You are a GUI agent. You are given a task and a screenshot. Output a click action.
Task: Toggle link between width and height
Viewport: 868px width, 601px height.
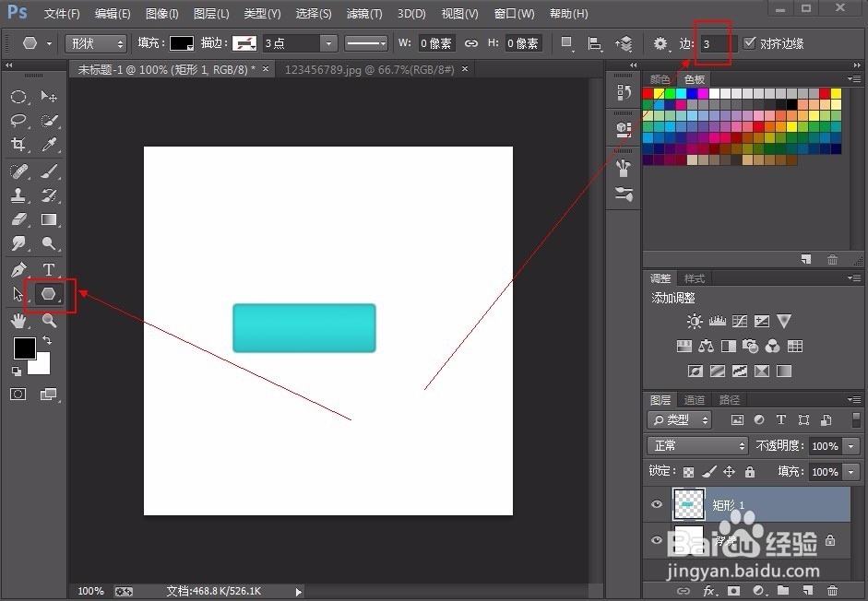(x=471, y=43)
